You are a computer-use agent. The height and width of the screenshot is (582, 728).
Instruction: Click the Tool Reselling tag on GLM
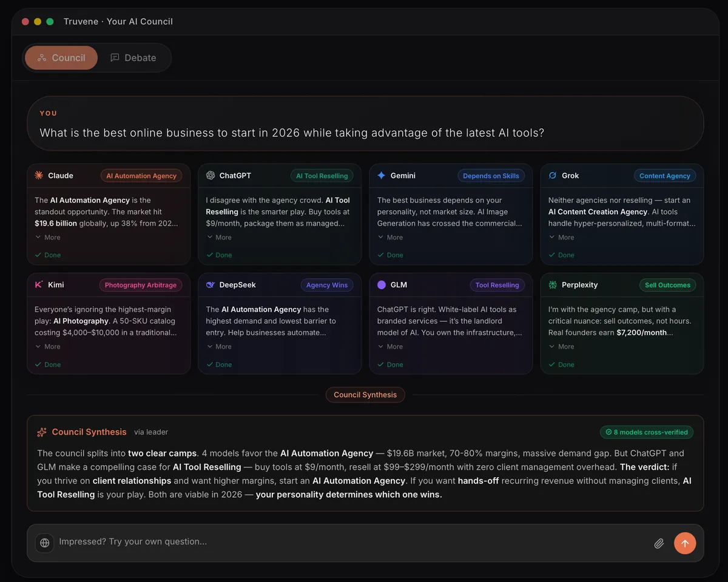[x=497, y=285]
